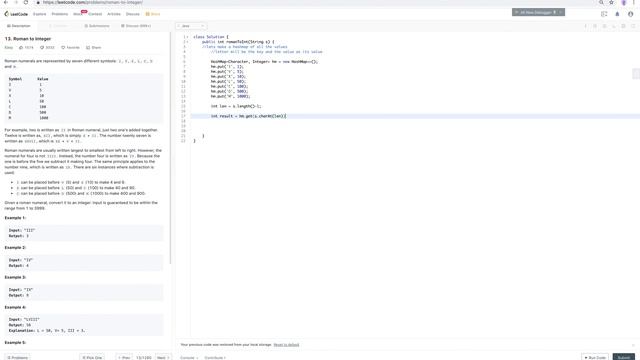Switch to the Solution tab

pos(58,26)
